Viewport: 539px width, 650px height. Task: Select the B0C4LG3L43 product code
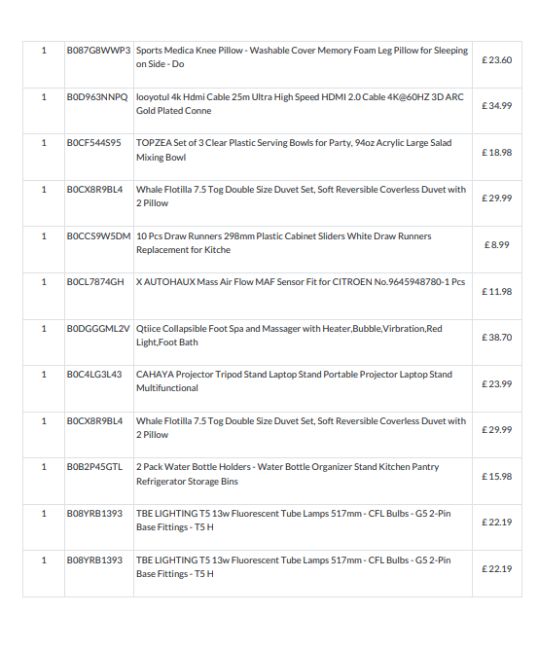[x=95, y=374]
